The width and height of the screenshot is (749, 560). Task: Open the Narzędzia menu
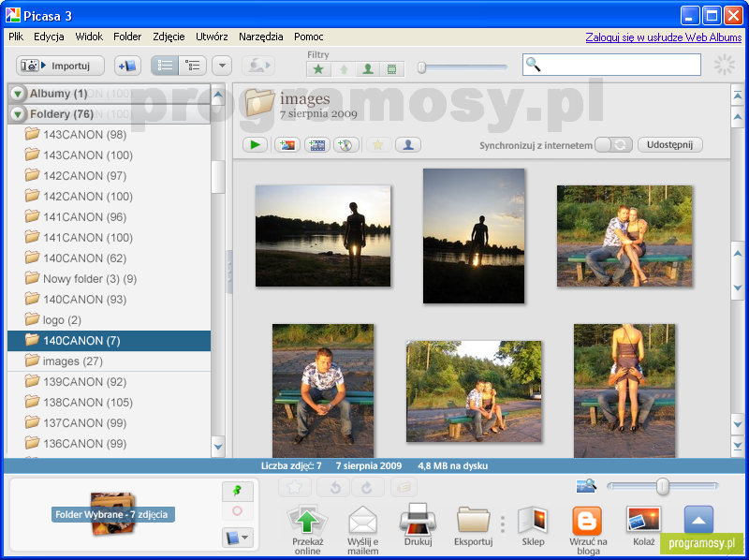[x=261, y=37]
